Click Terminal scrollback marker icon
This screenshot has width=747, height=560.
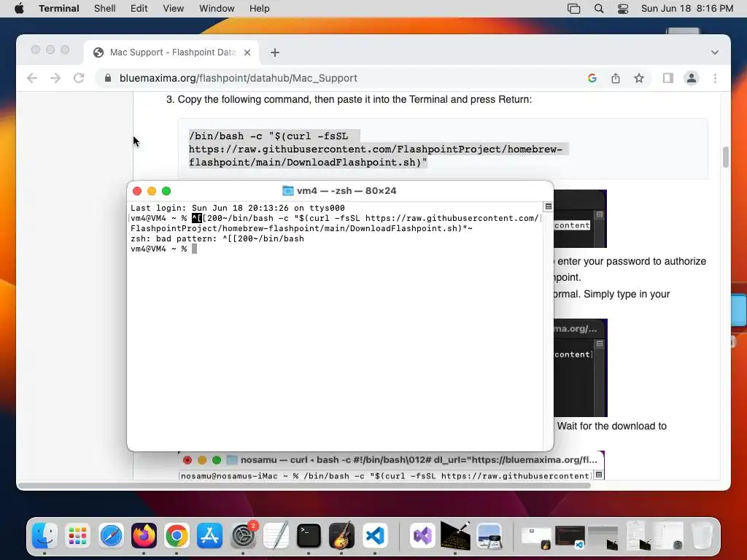pos(549,206)
